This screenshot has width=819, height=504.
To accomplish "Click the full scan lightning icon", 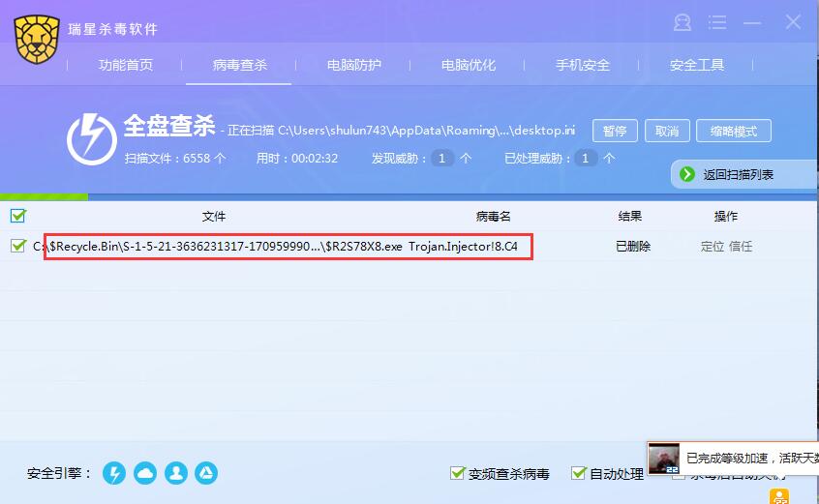I will click(91, 139).
